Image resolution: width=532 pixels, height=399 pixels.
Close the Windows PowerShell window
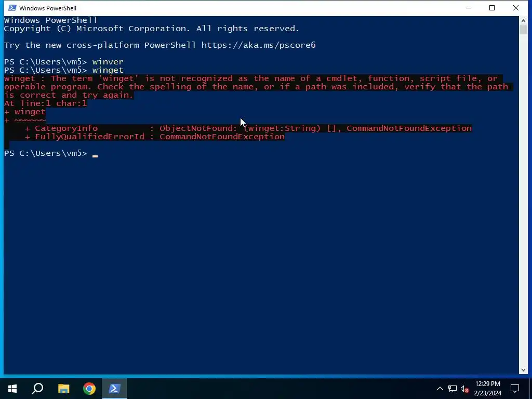[x=516, y=8]
